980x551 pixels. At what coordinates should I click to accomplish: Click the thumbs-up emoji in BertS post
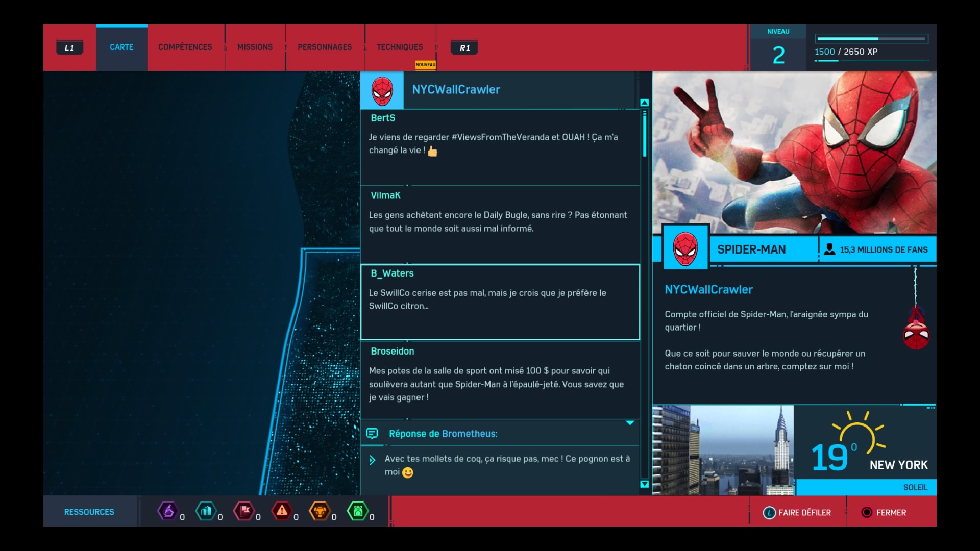432,151
